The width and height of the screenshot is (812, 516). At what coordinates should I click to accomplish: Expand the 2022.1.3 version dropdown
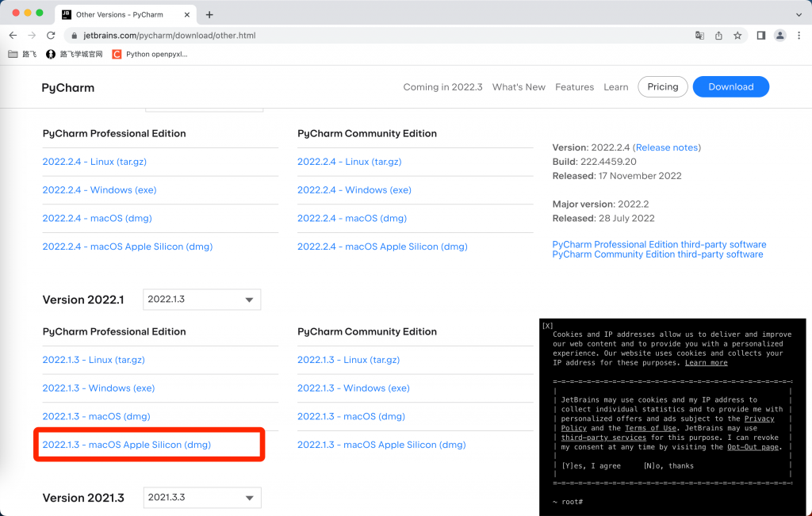coord(202,299)
